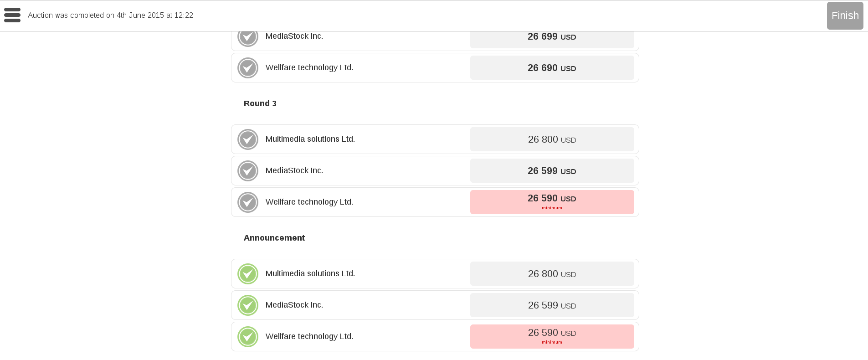Click gray checkmark for Round 3 Multimedia solutions
This screenshot has height=360, width=868.
(x=248, y=139)
